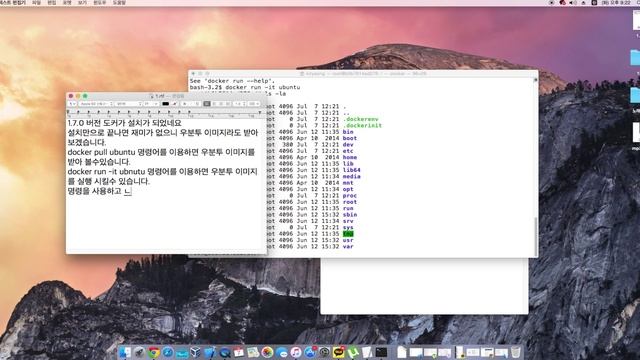Click 'sbin' directory in Terminal listing
Image resolution: width=640 pixels, height=360 pixels.
click(x=350, y=215)
